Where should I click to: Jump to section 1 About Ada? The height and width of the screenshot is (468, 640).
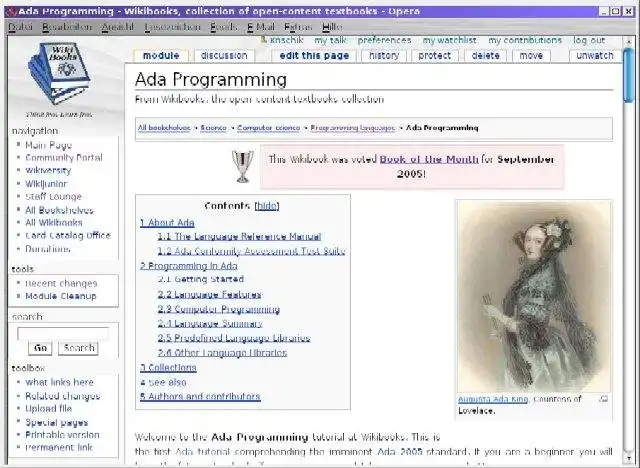pos(167,223)
